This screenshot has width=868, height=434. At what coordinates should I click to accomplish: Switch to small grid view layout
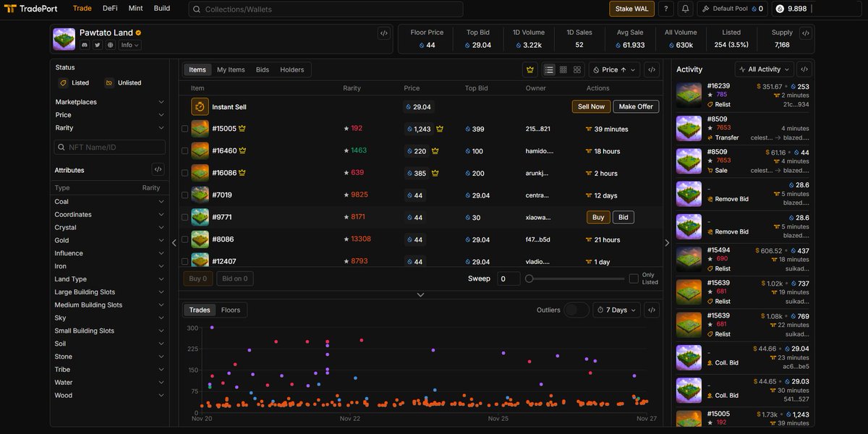coord(563,69)
